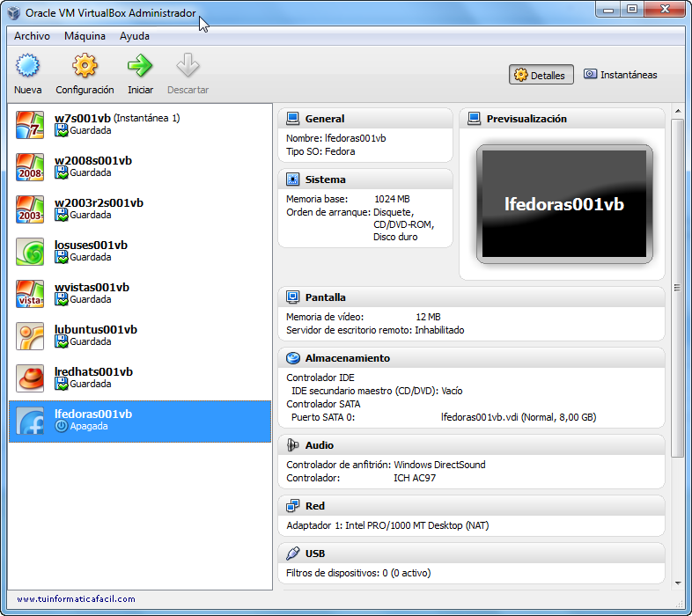Click the VirtualBox title bar cube icon
The width and height of the screenshot is (692, 616).
point(14,13)
